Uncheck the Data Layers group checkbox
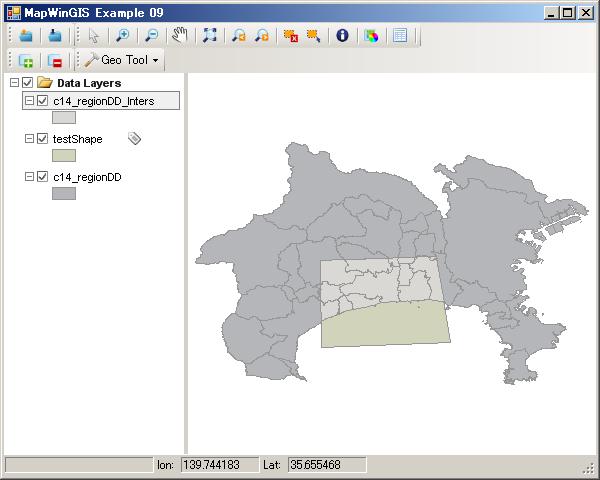 [x=27, y=83]
